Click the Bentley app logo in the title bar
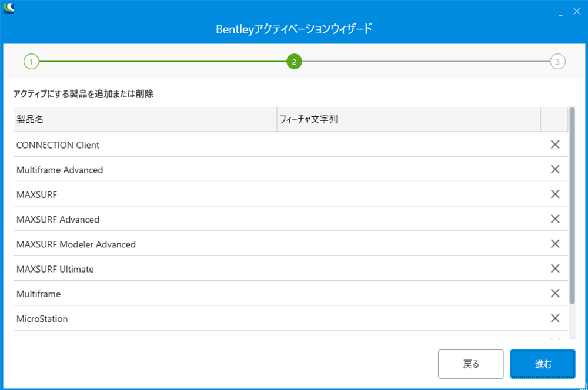This screenshot has height=390, width=588. [8, 8]
